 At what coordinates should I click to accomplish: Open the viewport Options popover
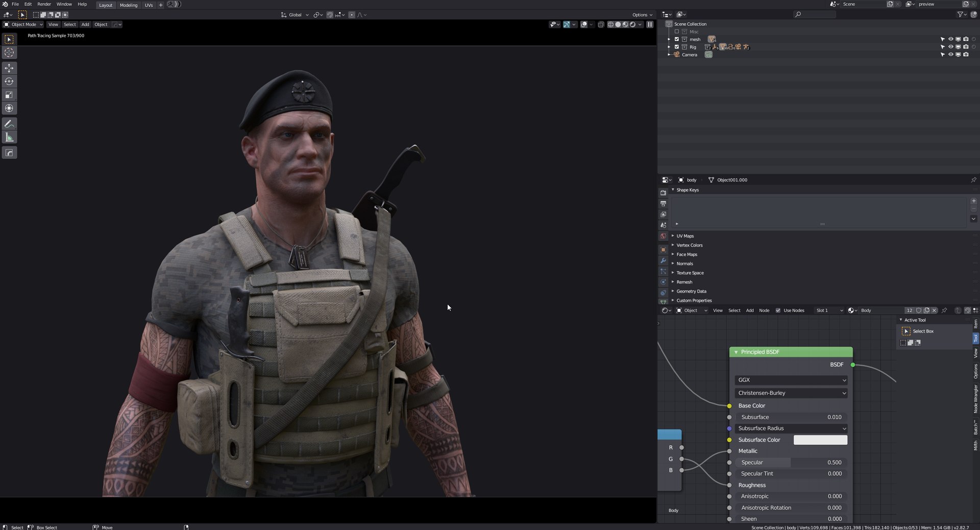coord(642,15)
